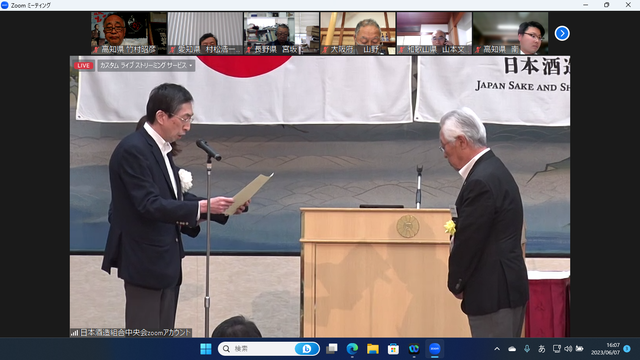Expand hidden system tray icons chevron
The height and width of the screenshot is (360, 640).
pos(497,349)
